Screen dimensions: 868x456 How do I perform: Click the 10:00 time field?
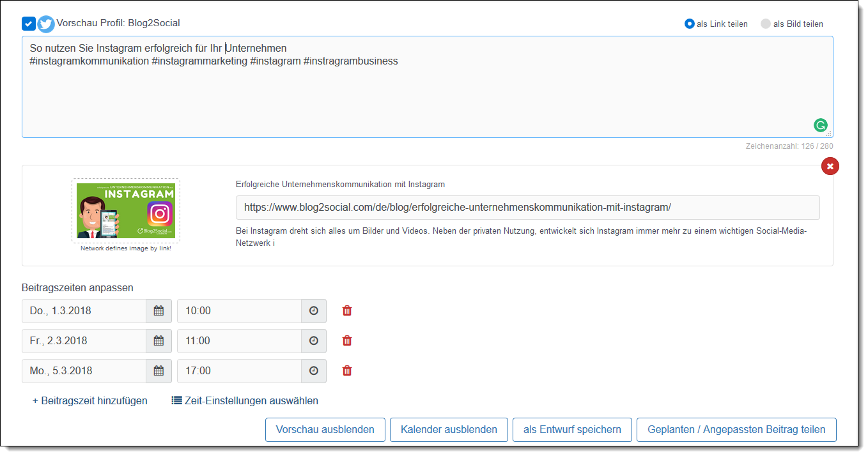tap(239, 311)
